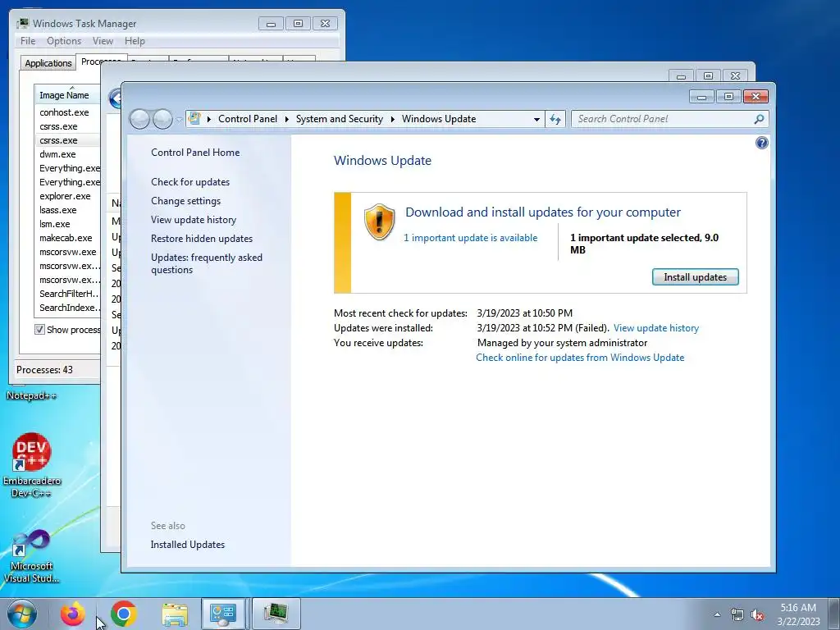Open Windows Update help question mark icon

(761, 143)
